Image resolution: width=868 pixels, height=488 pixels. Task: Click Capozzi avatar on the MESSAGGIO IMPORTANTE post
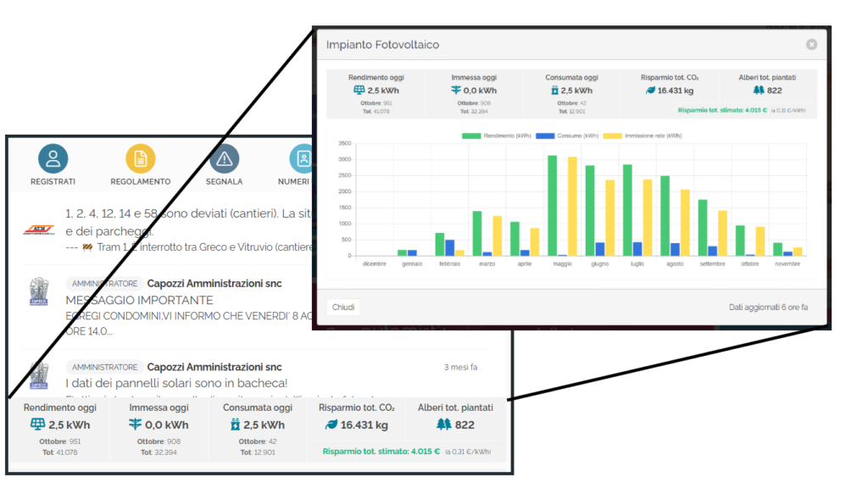[x=39, y=291]
